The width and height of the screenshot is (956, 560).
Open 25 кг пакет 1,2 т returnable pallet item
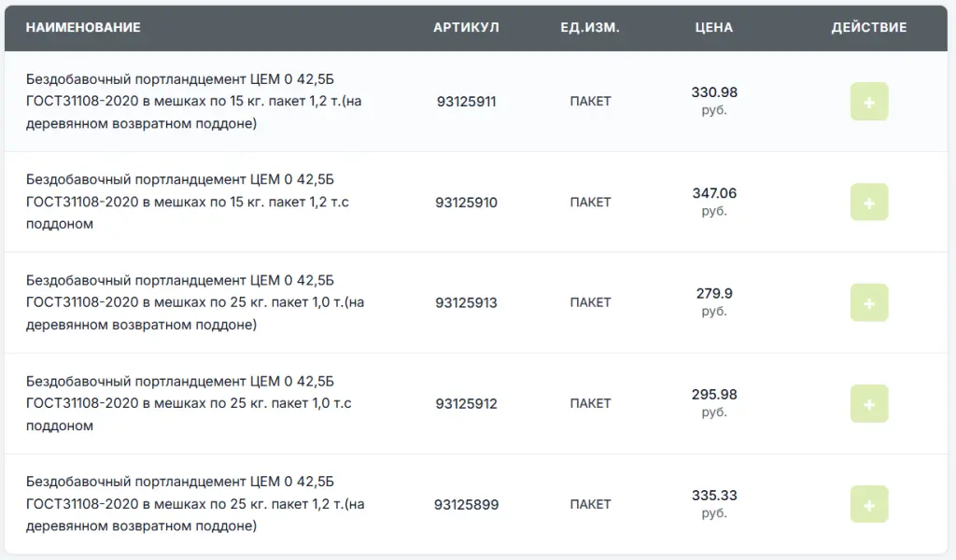[x=195, y=504]
